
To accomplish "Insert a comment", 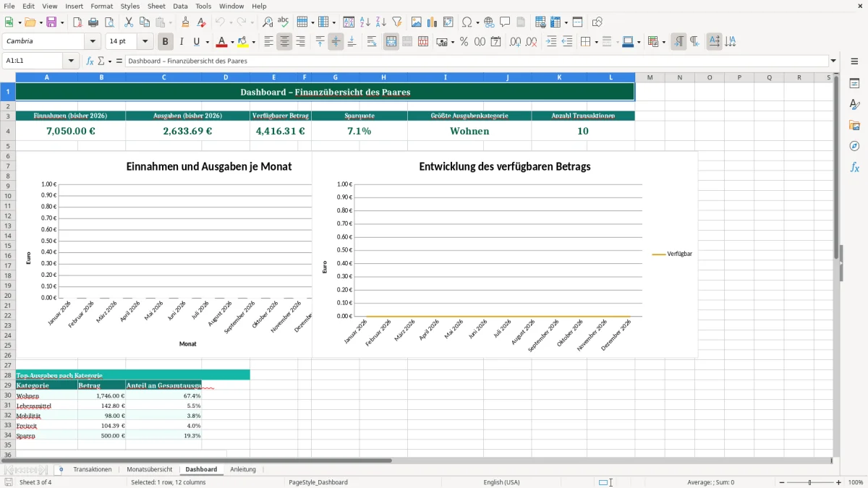I will (505, 22).
